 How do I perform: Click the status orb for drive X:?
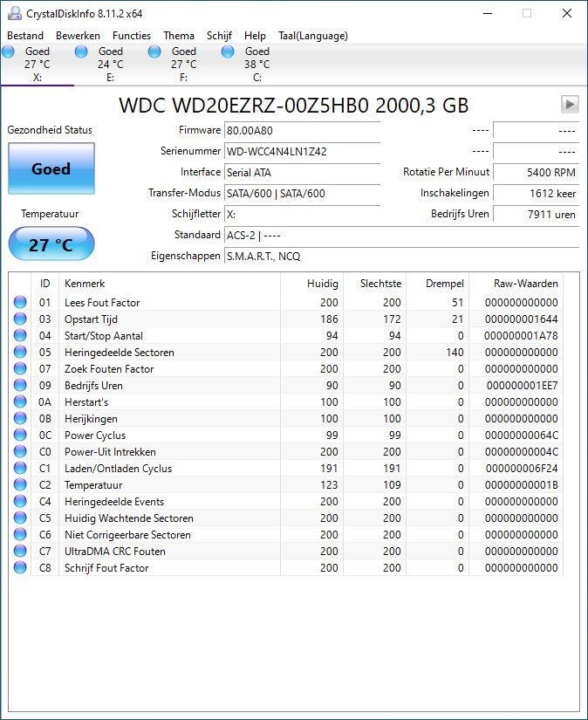[8, 51]
